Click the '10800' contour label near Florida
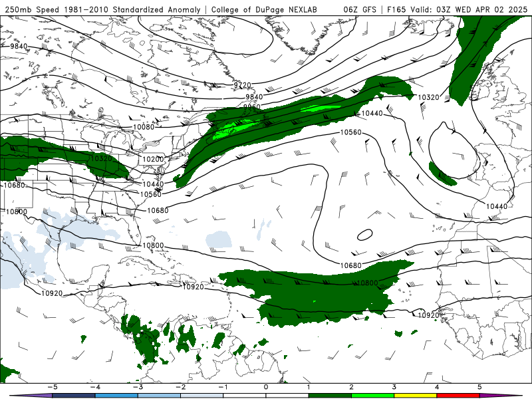 tap(153, 245)
